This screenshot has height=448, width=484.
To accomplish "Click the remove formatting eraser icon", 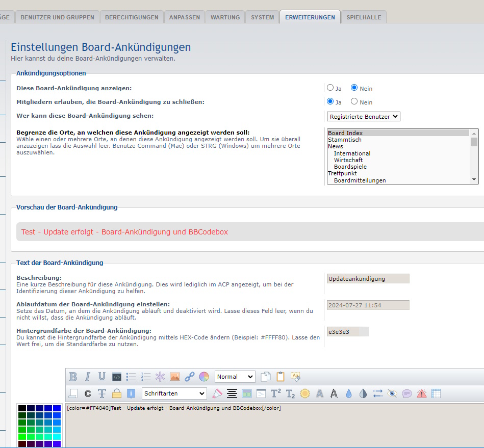I will 295,377.
